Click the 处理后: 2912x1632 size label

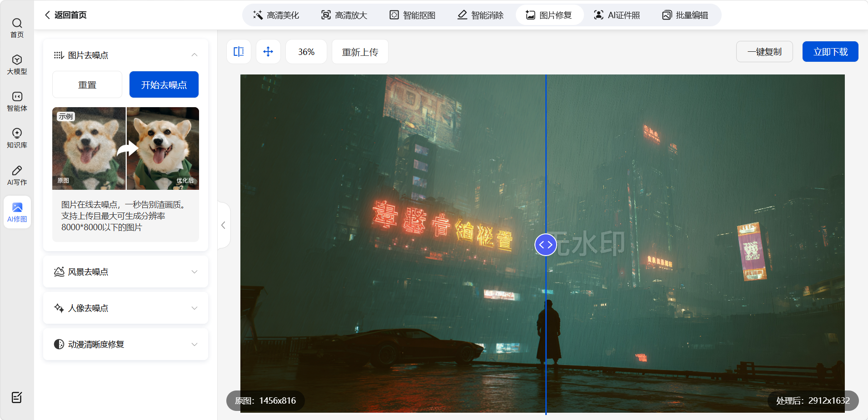(813, 400)
